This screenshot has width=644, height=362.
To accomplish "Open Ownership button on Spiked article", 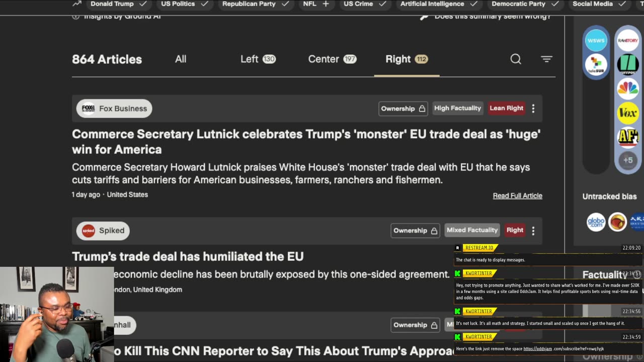I will (415, 231).
